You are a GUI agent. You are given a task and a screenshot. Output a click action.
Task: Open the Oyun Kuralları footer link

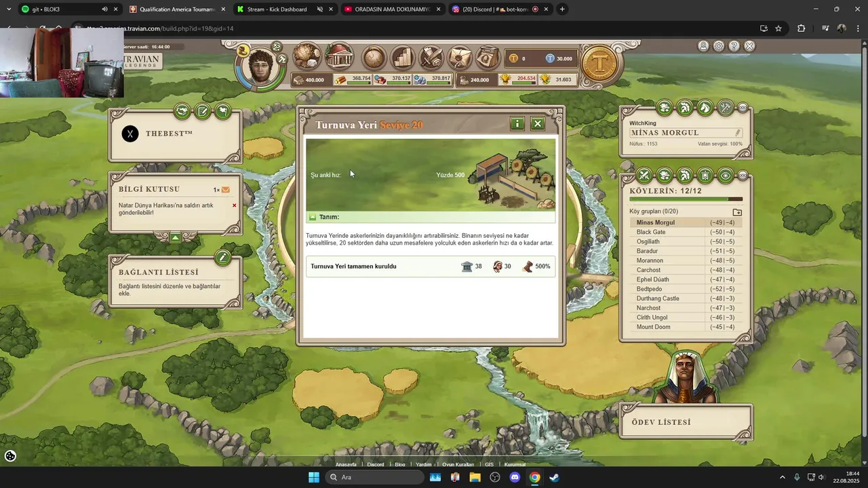point(458,464)
